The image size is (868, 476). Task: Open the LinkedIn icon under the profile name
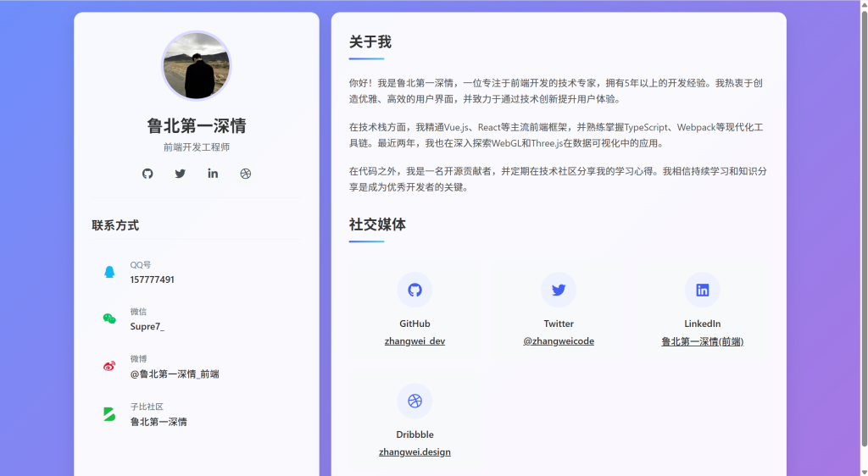[213, 174]
